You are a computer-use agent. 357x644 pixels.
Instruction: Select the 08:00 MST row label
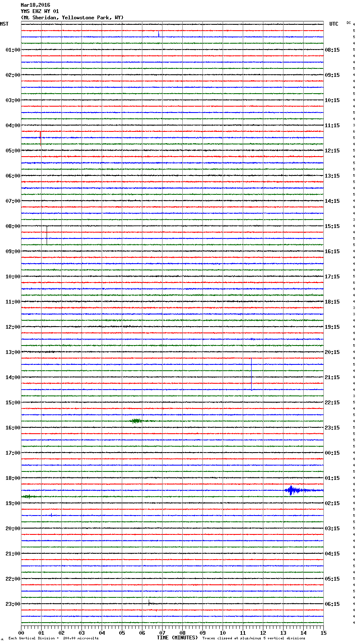13,226
